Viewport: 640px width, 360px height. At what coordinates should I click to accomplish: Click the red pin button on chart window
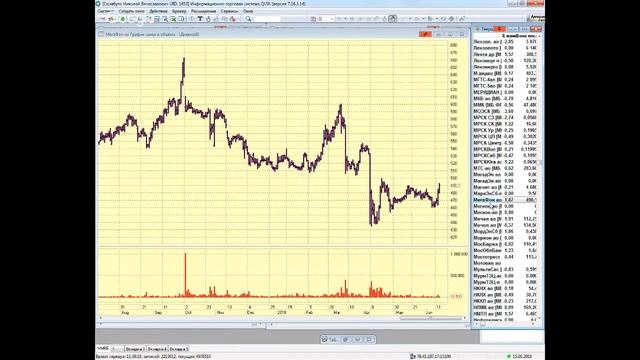pyautogui.click(x=425, y=34)
